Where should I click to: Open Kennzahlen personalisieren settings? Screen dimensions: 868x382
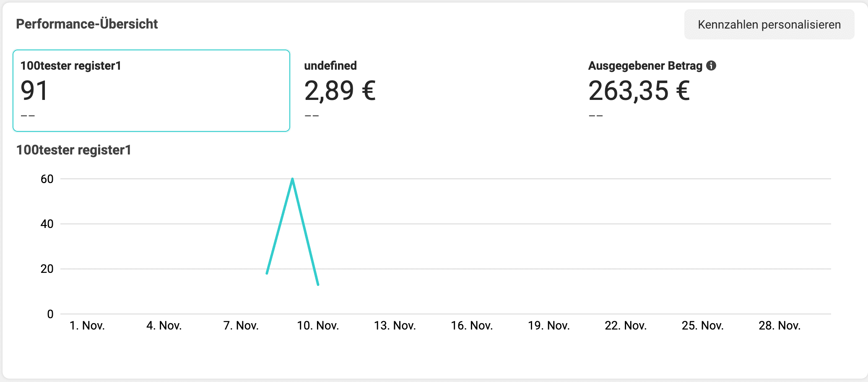(x=769, y=24)
